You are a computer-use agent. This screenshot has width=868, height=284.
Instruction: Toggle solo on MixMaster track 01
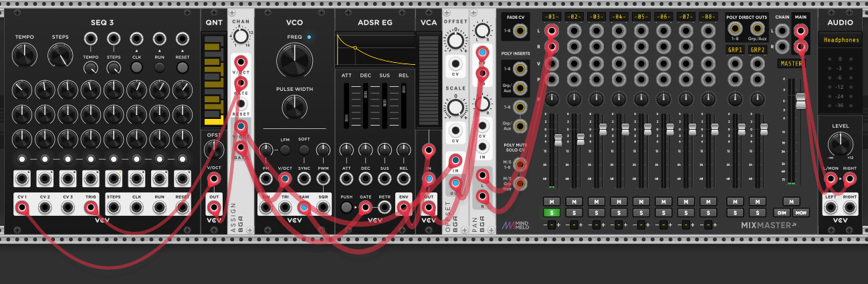click(x=551, y=212)
